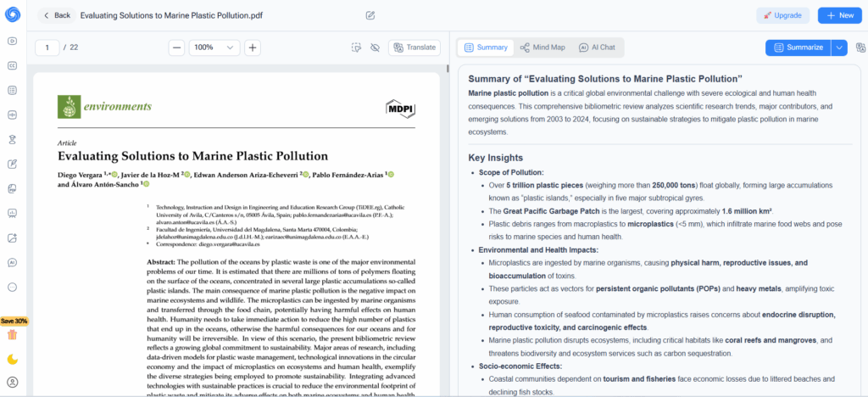Click the MDPI logo on the PDF page
This screenshot has width=868, height=397.
(400, 109)
